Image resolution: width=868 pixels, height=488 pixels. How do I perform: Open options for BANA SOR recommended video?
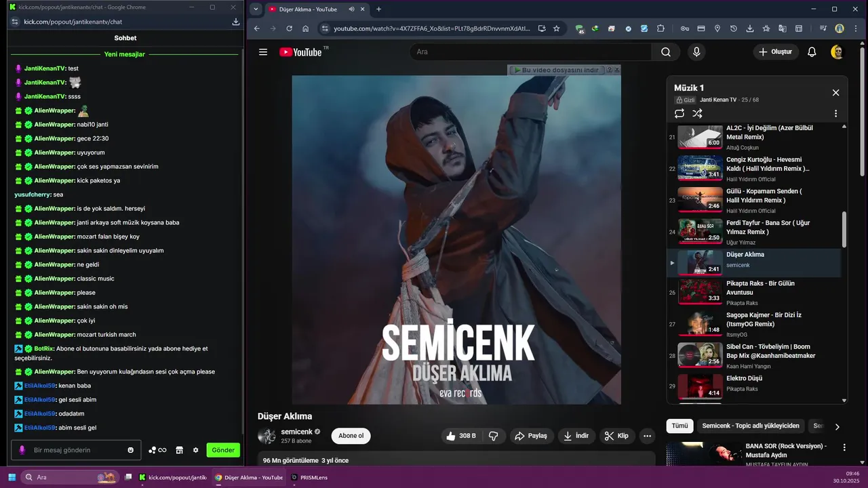click(x=844, y=447)
